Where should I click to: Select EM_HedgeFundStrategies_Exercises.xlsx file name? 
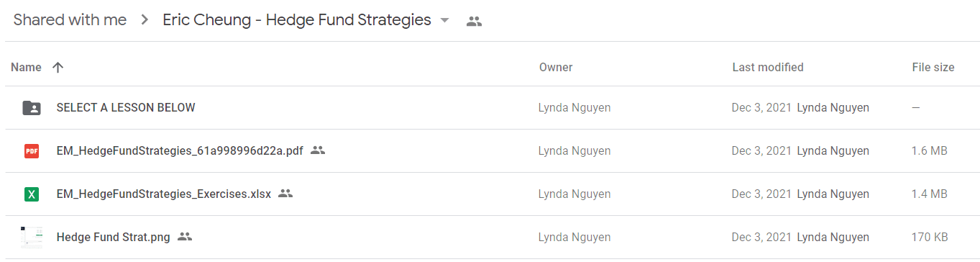[x=164, y=194]
